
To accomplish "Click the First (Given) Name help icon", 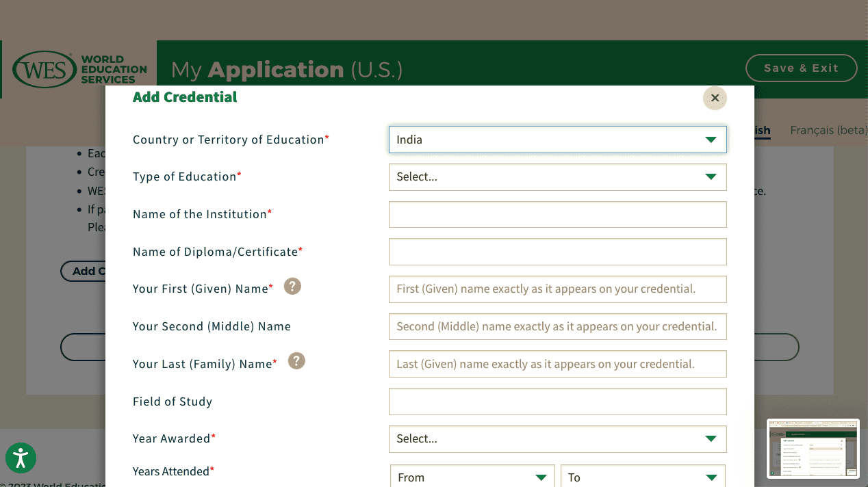I will coord(292,287).
